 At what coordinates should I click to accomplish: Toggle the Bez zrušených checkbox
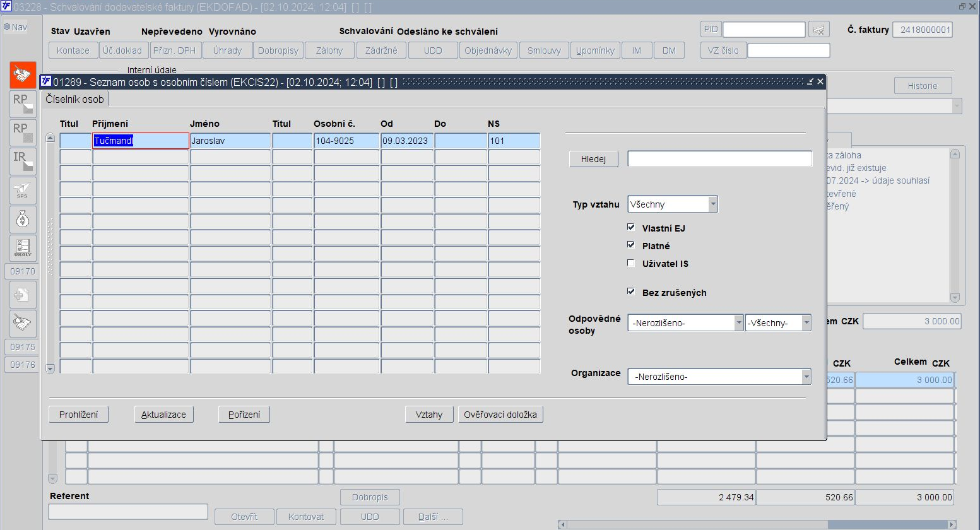coord(631,291)
